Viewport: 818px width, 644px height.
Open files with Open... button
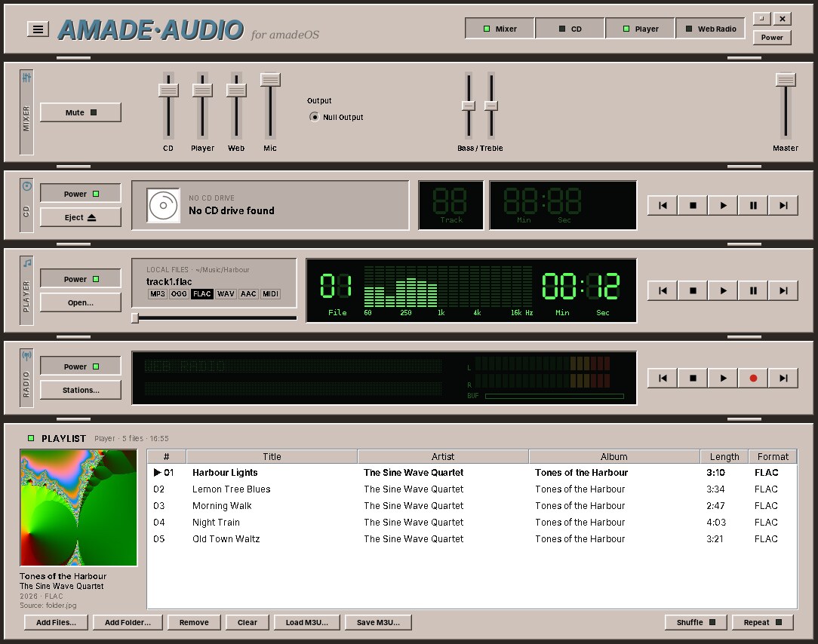coord(80,302)
